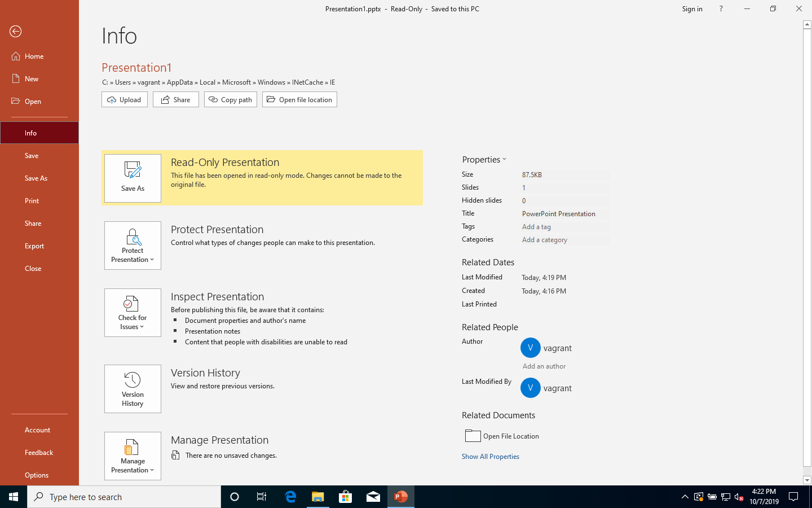Screen dimensions: 812x508
Task: Click the back arrow to return to presentation
Action: coord(15,32)
